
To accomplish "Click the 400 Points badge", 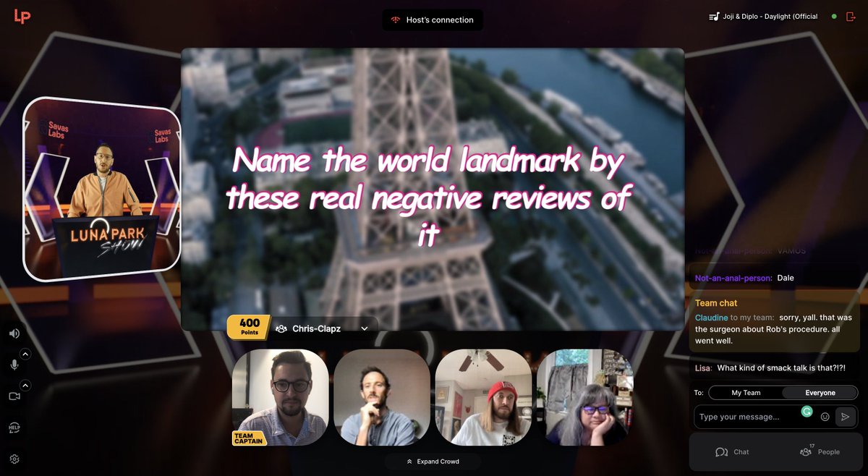I will (x=249, y=327).
